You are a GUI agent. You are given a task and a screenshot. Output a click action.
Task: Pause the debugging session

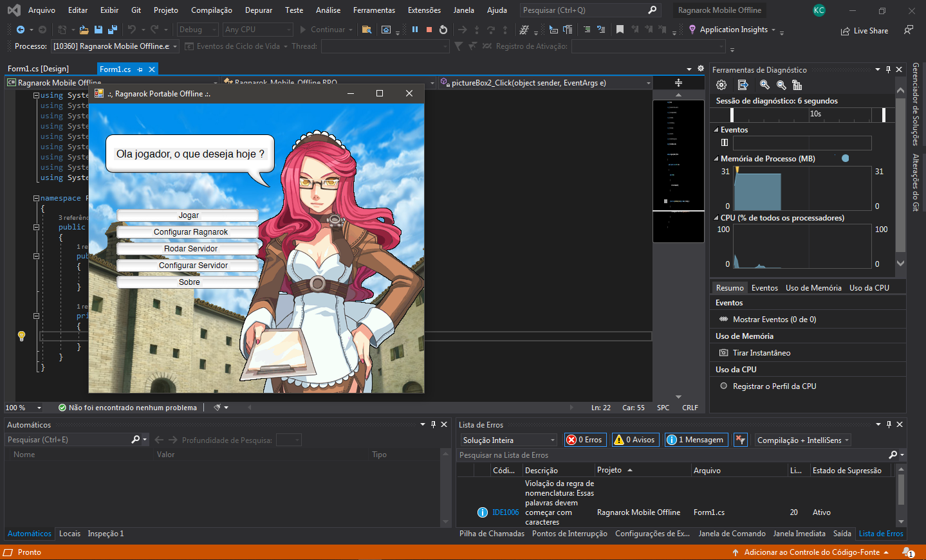(x=415, y=30)
